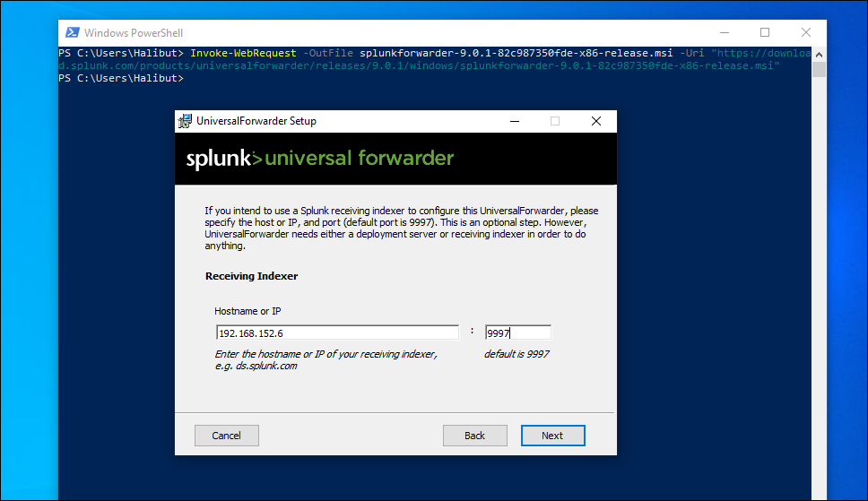Minimize the Windows PowerShell window
The height and width of the screenshot is (501, 868).
point(724,32)
